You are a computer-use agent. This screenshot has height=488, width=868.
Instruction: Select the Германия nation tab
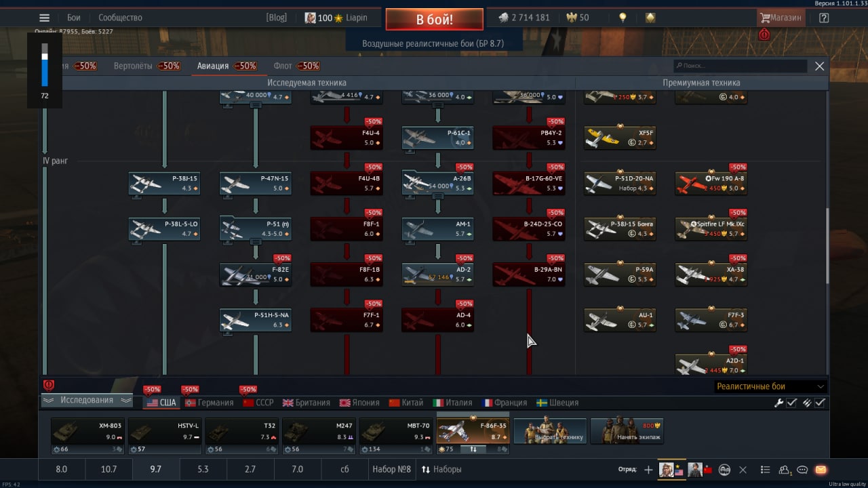pos(210,403)
